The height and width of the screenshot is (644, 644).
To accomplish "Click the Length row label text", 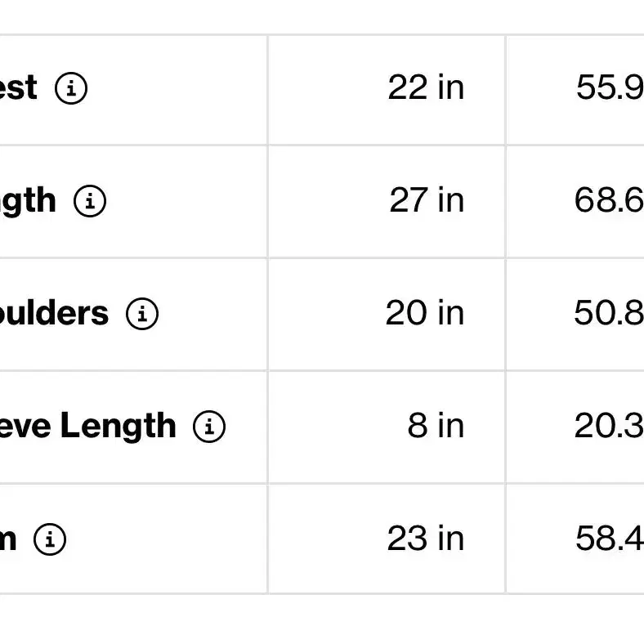I will coord(28,201).
